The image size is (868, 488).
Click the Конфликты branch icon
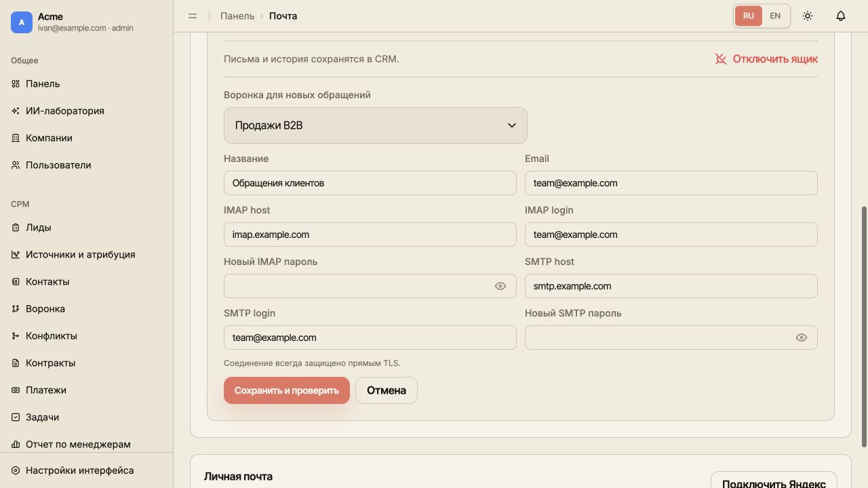[16, 335]
